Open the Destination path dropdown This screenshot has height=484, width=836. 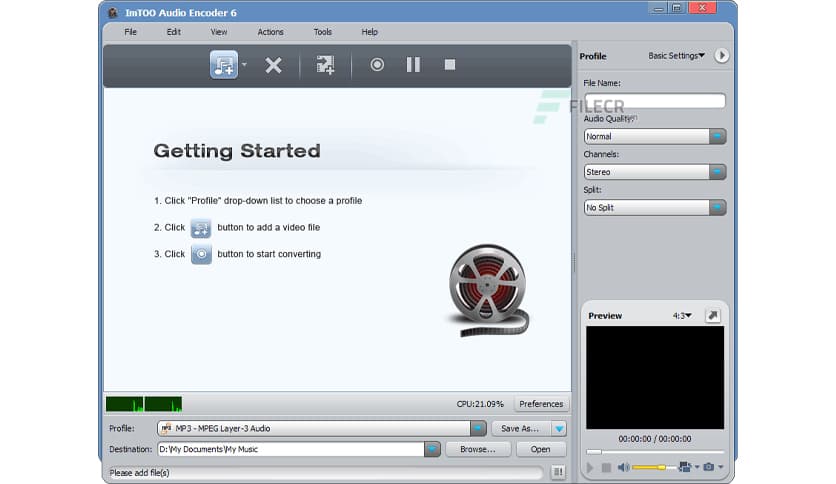click(432, 449)
